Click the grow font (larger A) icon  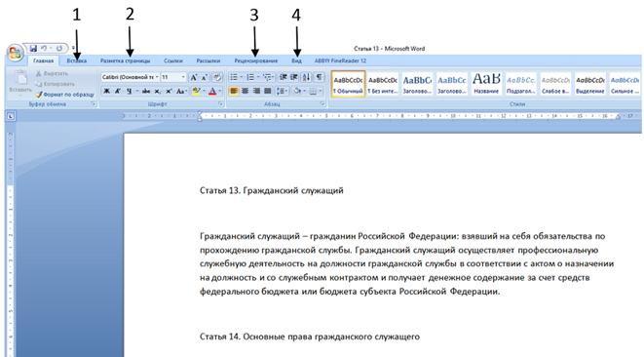(194, 77)
